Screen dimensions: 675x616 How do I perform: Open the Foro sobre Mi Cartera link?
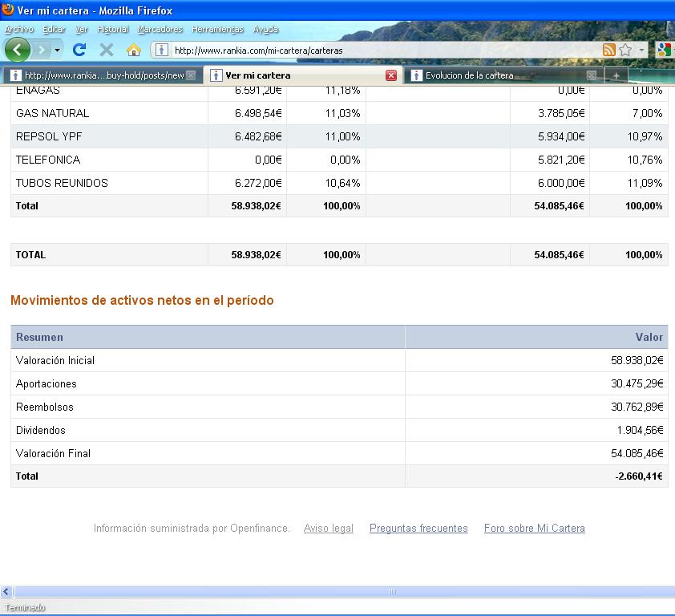pos(534,529)
